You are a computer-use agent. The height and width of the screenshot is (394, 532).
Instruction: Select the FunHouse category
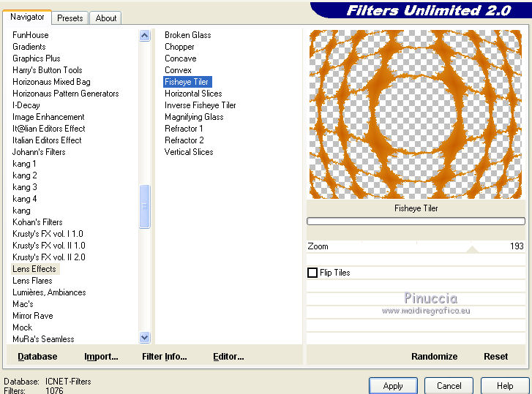point(31,35)
